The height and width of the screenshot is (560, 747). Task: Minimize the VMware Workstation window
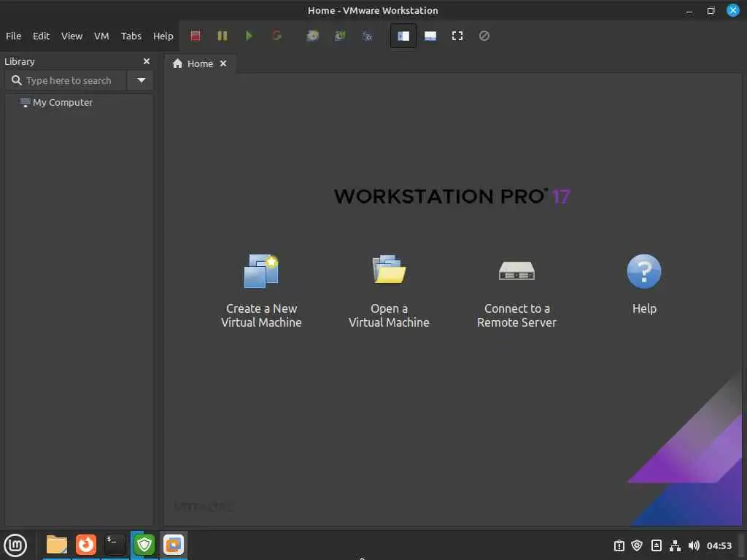689,10
